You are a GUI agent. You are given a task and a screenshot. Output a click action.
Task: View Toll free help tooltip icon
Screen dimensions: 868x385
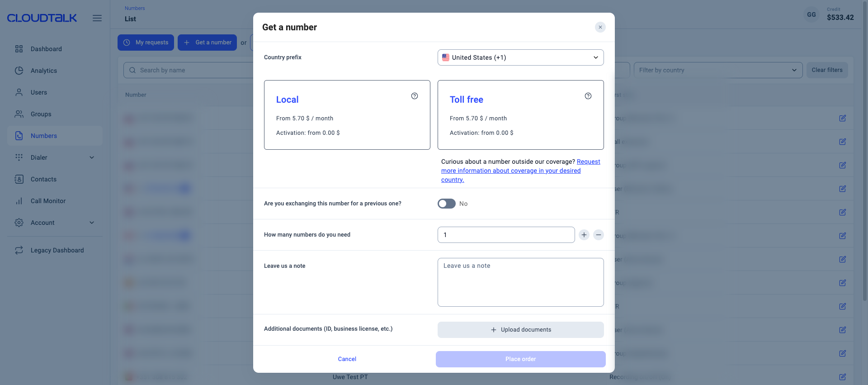588,96
